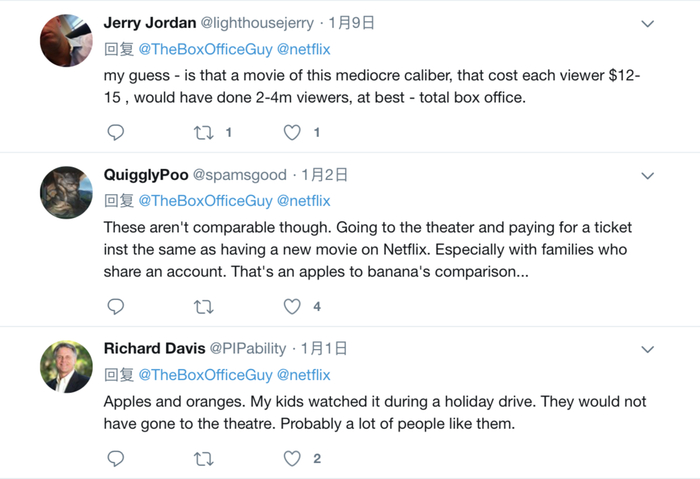This screenshot has height=479, width=700.
Task: Open @netflix mention in Jerry Jordan's reply
Action: click(x=303, y=49)
